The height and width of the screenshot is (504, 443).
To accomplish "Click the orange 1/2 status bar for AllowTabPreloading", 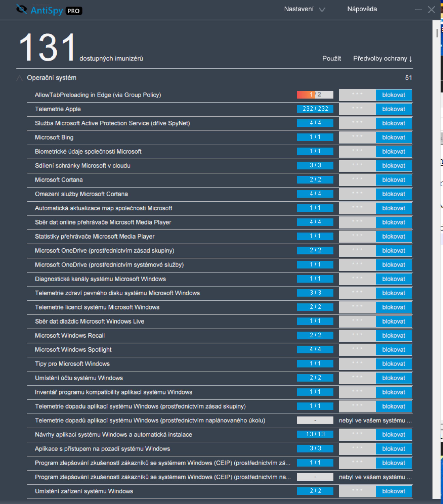I will [315, 95].
